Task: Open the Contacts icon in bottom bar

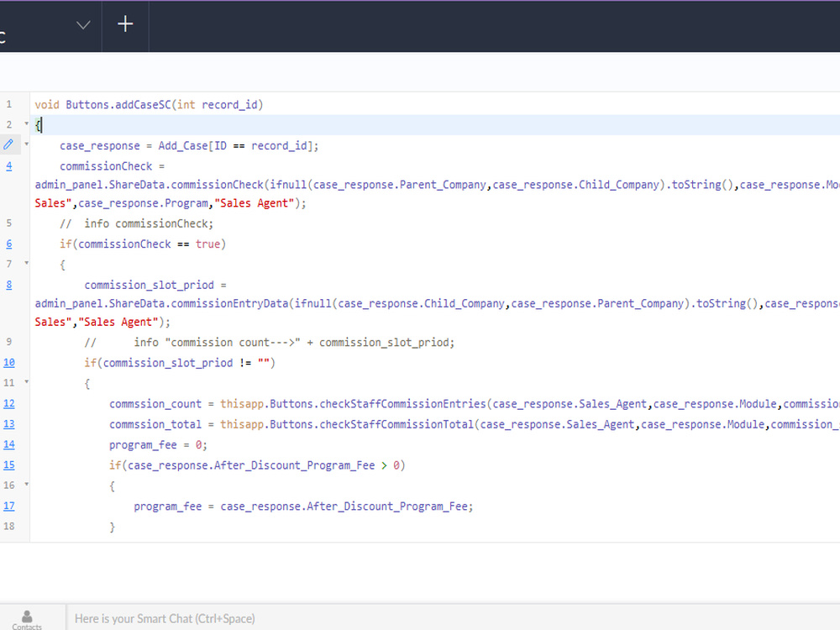Action: pos(27,620)
